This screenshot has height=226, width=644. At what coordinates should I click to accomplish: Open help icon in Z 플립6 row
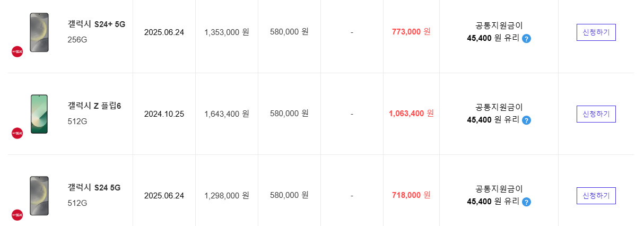(x=526, y=120)
